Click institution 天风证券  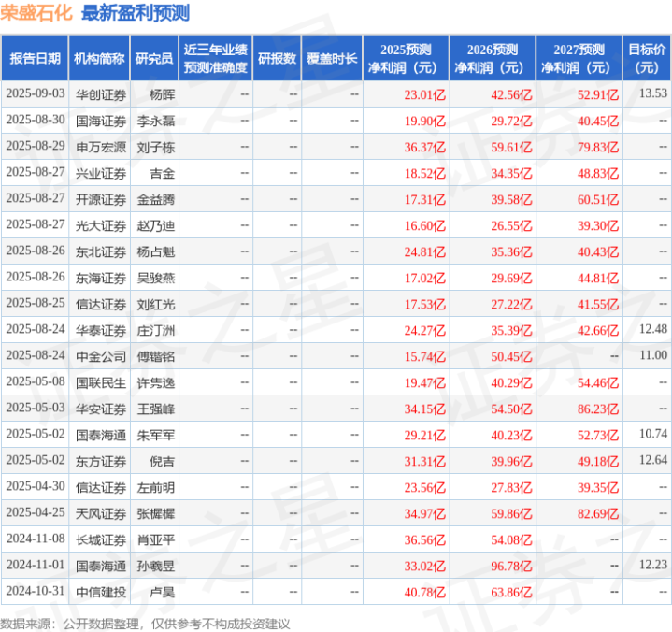tap(101, 513)
